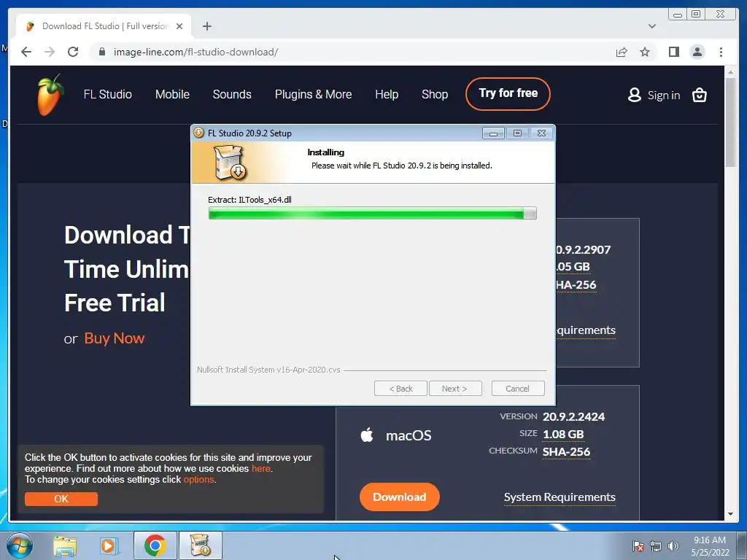Image resolution: width=747 pixels, height=560 pixels.
Task: Open a new tab with plus icon
Action: [x=206, y=26]
